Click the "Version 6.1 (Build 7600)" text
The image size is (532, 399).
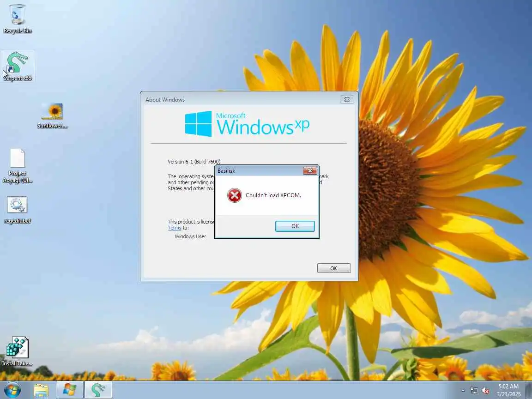[x=194, y=162]
